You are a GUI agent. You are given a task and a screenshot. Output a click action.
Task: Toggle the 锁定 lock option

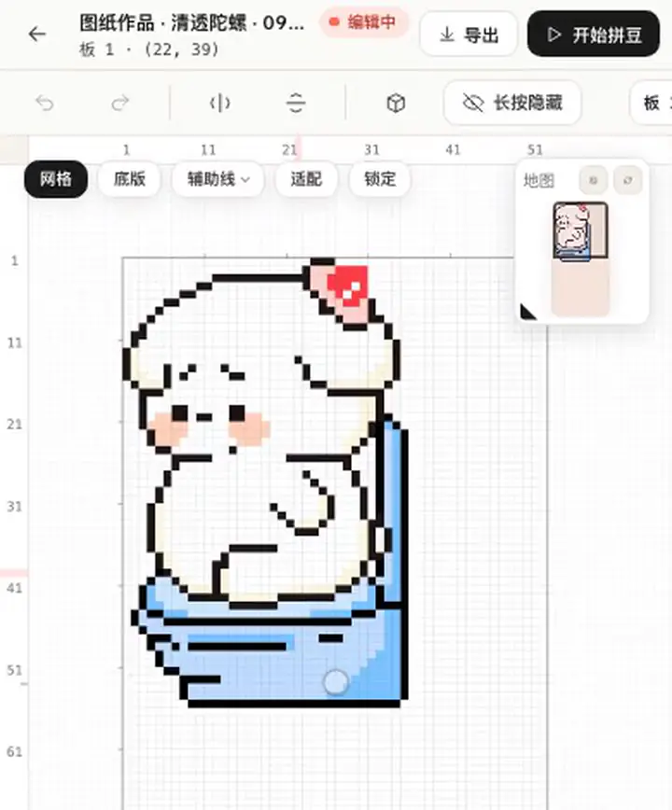point(380,179)
